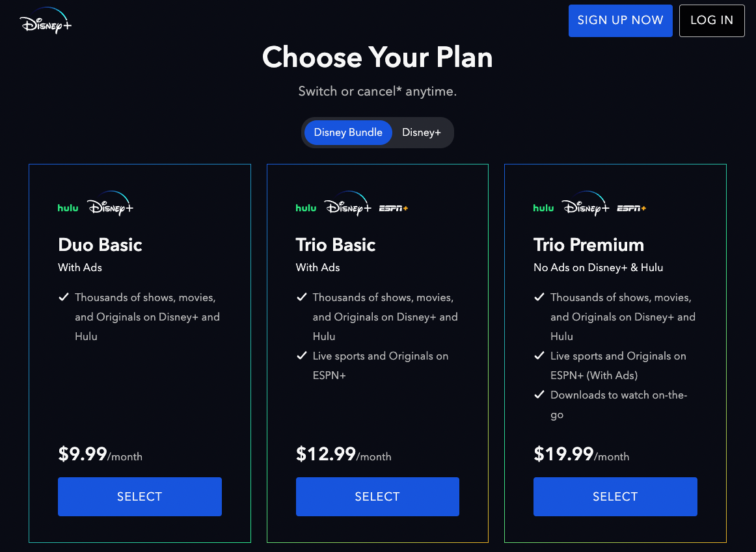Image resolution: width=756 pixels, height=552 pixels.
Task: Click the ESPN+ logo in the Trio Premium card
Action: click(631, 209)
